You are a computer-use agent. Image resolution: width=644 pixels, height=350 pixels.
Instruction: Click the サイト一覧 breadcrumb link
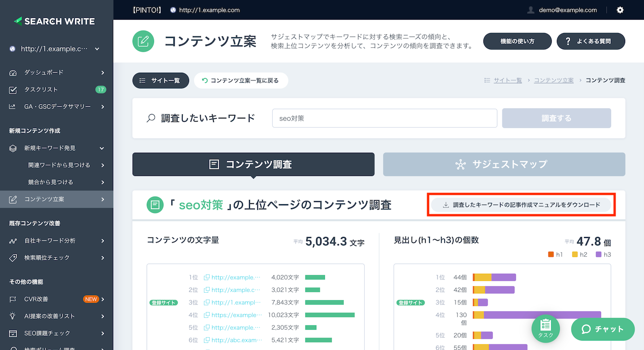click(x=508, y=80)
